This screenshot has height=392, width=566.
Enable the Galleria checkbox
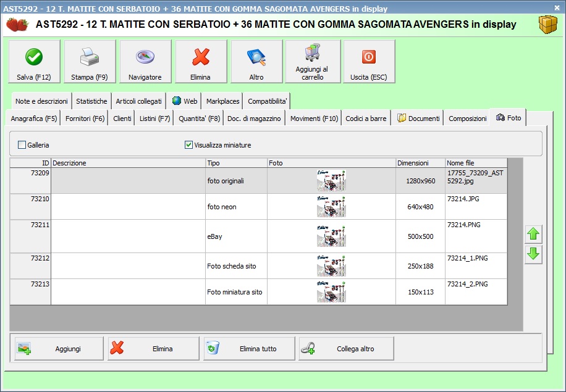pyautogui.click(x=22, y=145)
